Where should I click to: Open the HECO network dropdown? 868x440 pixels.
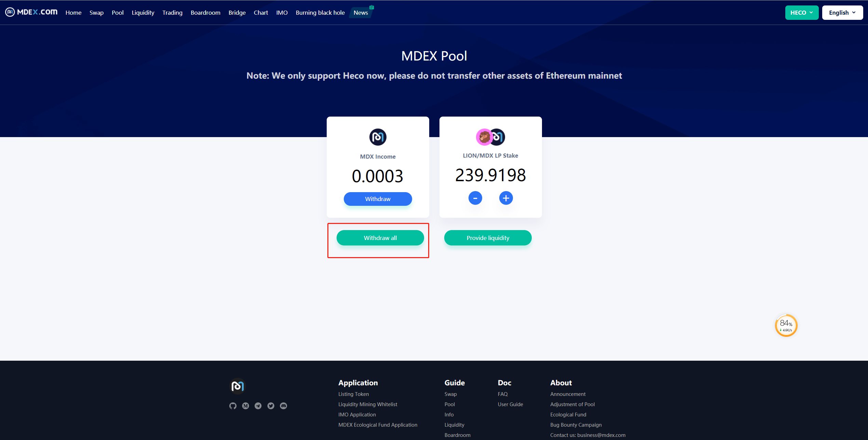click(802, 13)
